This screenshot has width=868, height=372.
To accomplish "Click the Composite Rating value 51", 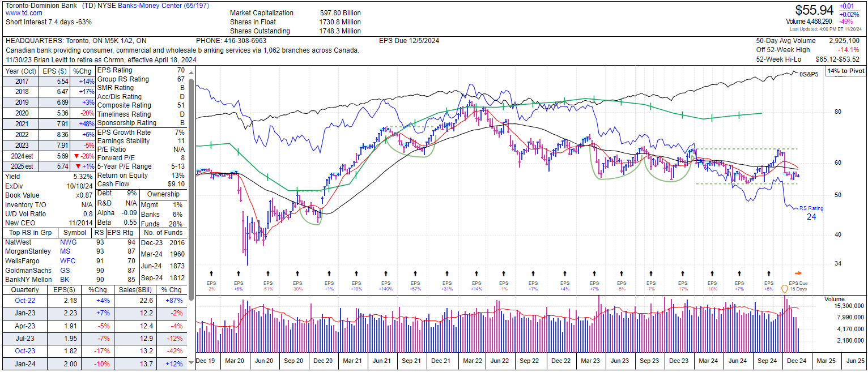I will point(181,105).
